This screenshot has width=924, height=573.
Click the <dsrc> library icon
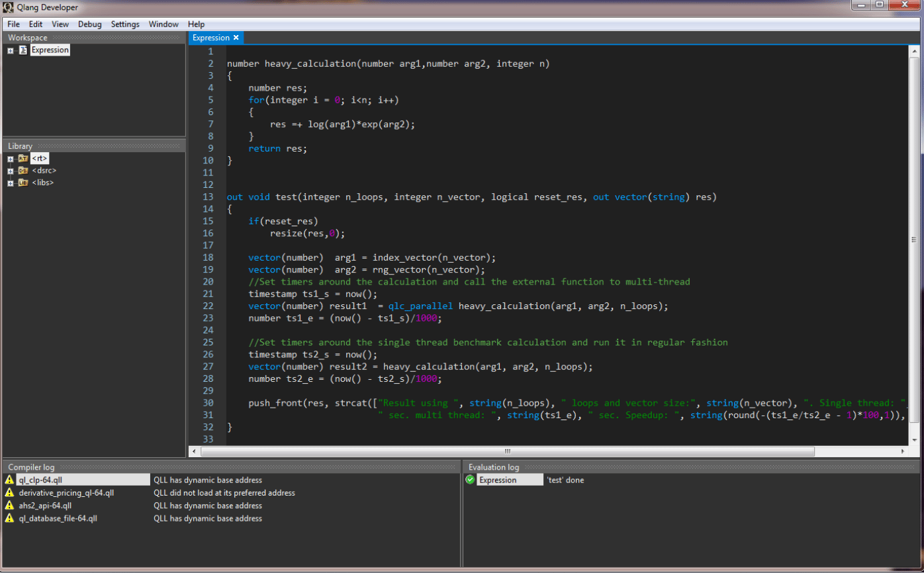(x=23, y=171)
